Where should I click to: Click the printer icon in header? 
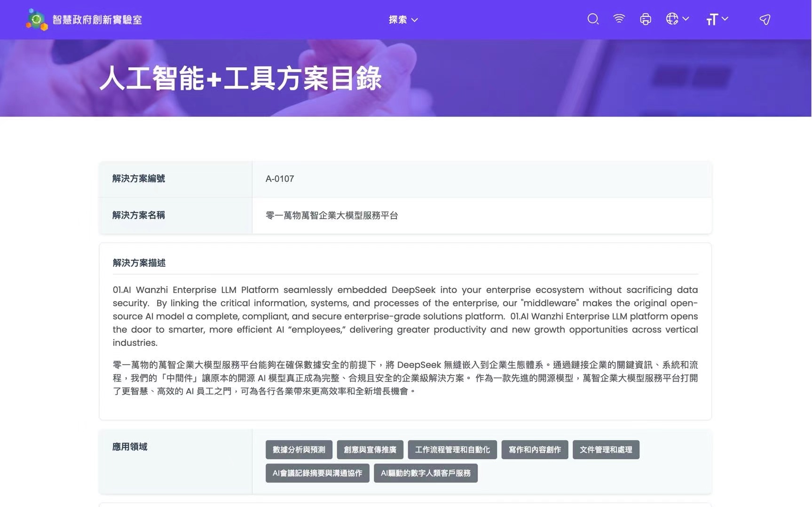[x=646, y=19]
